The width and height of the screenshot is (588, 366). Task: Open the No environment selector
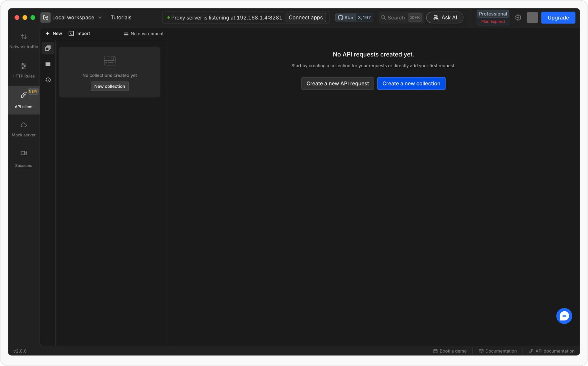click(144, 34)
